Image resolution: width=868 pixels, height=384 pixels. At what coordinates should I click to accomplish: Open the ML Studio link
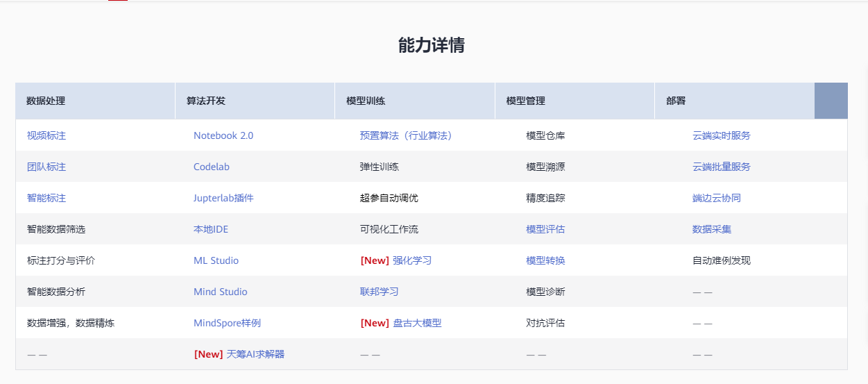pyautogui.click(x=216, y=260)
